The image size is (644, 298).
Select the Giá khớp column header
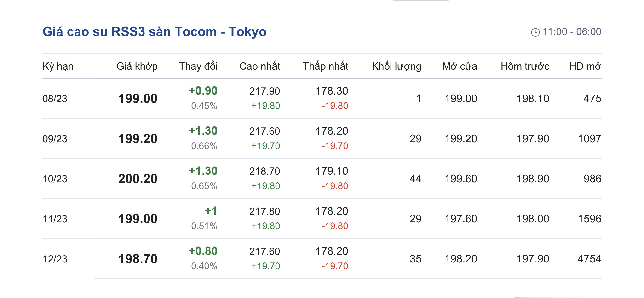tap(137, 66)
